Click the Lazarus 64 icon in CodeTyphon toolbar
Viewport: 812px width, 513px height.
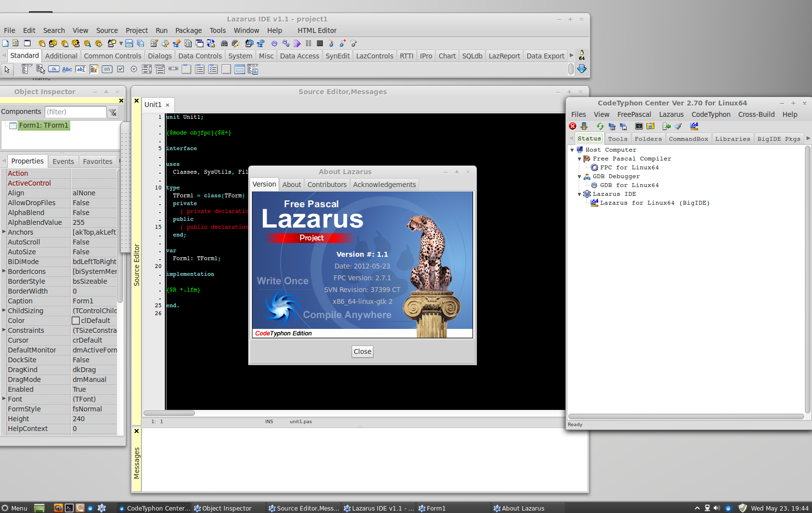694,126
